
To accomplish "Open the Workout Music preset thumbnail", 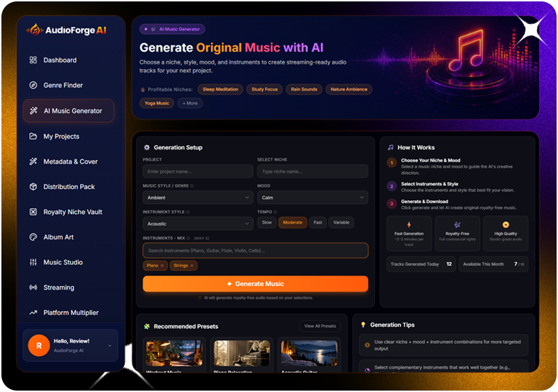I will (x=174, y=353).
